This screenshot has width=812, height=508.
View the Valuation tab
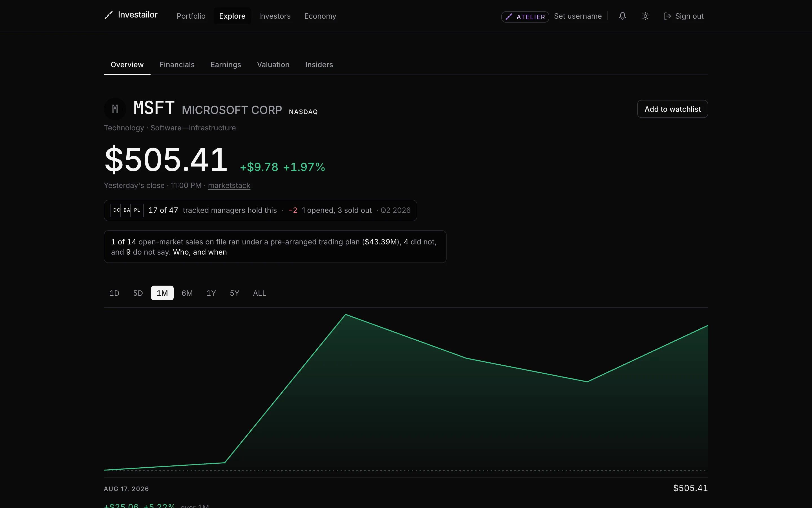click(273, 65)
